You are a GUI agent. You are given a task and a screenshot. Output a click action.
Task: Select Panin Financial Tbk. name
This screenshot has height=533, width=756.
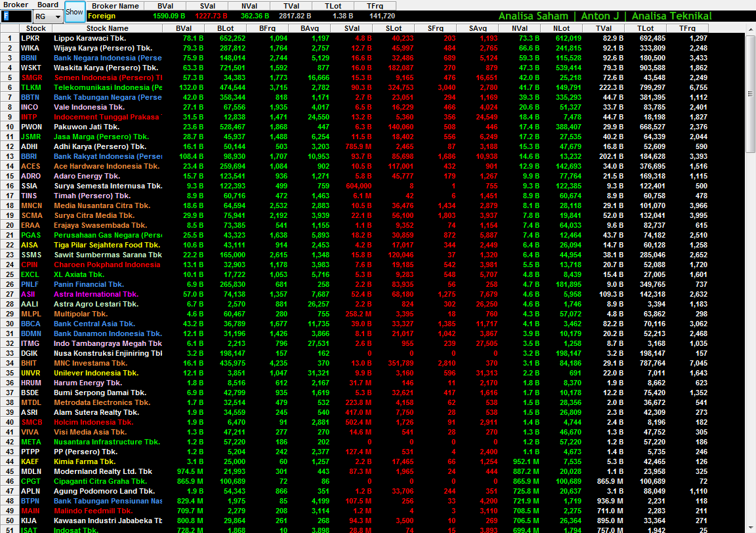89,285
